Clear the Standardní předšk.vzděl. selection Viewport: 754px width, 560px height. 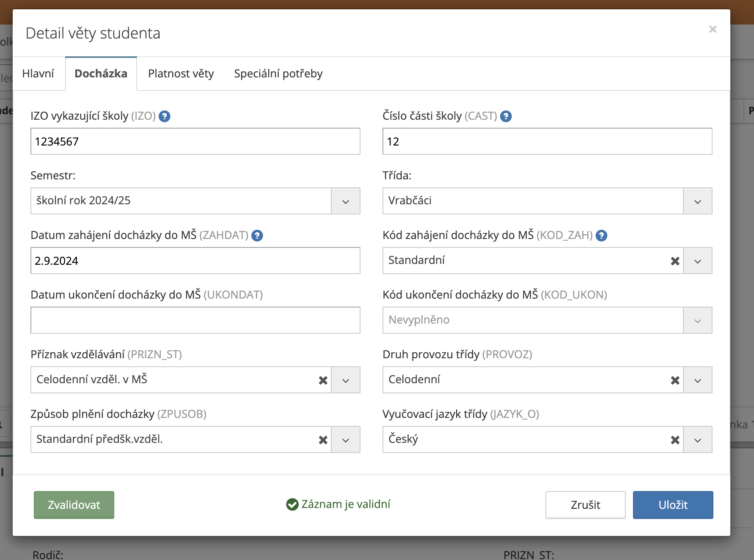[x=323, y=440]
